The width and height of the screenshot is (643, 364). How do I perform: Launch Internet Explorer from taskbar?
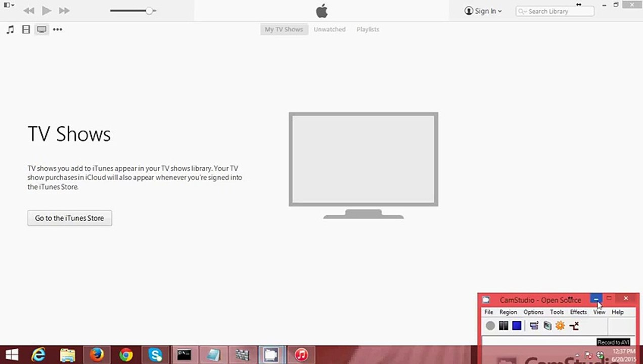(38, 355)
